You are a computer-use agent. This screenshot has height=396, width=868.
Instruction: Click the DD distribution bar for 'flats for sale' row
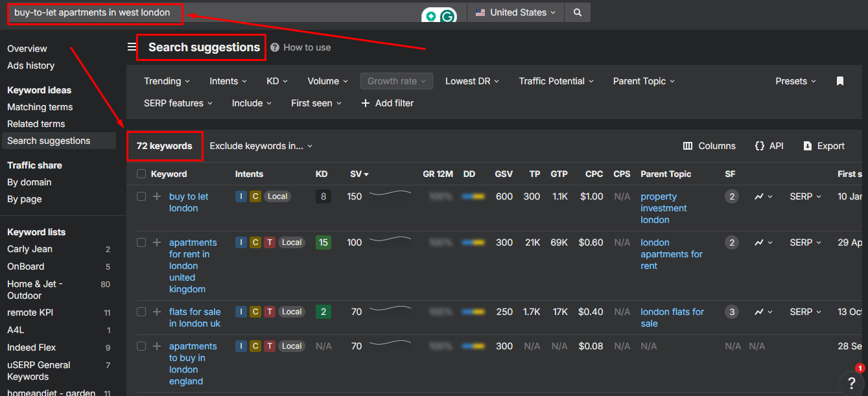[473, 312]
